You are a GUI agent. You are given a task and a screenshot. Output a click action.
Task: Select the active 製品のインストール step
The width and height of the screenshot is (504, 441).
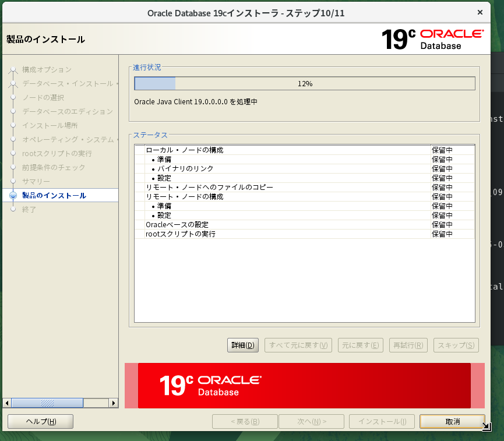pyautogui.click(x=54, y=195)
